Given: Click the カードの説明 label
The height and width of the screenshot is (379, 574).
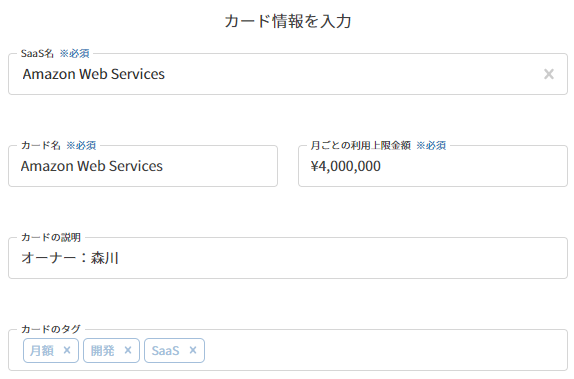Looking at the screenshot, I should point(51,237).
